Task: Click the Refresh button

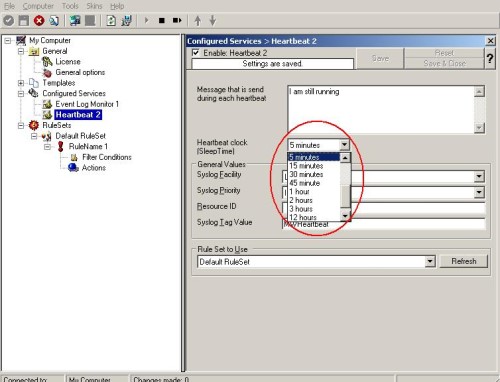Action: coord(464,261)
